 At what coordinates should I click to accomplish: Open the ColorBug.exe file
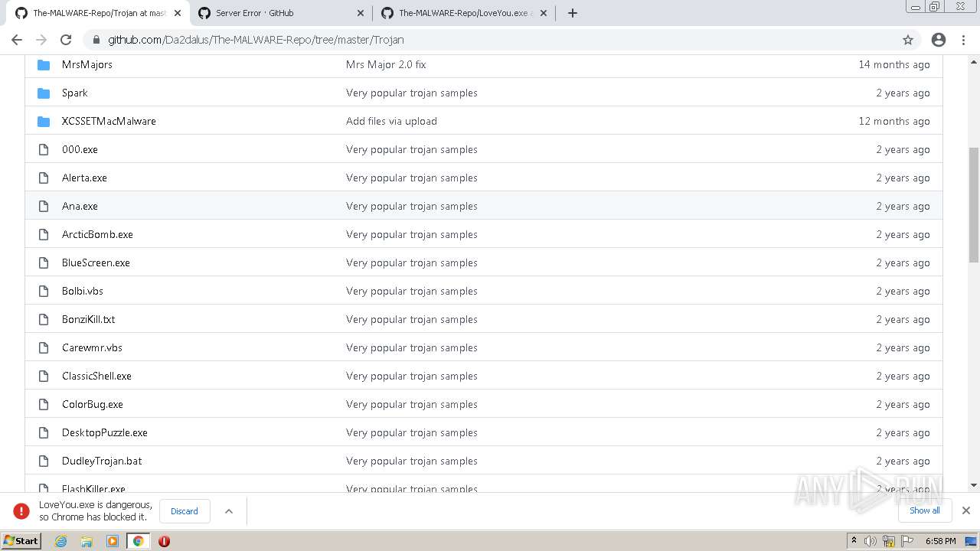(93, 404)
